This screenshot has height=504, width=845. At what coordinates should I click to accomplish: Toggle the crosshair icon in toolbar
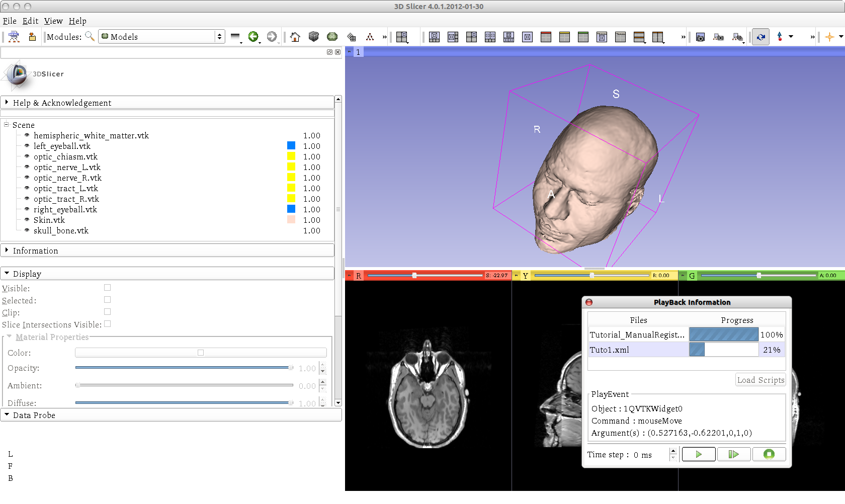(x=829, y=37)
